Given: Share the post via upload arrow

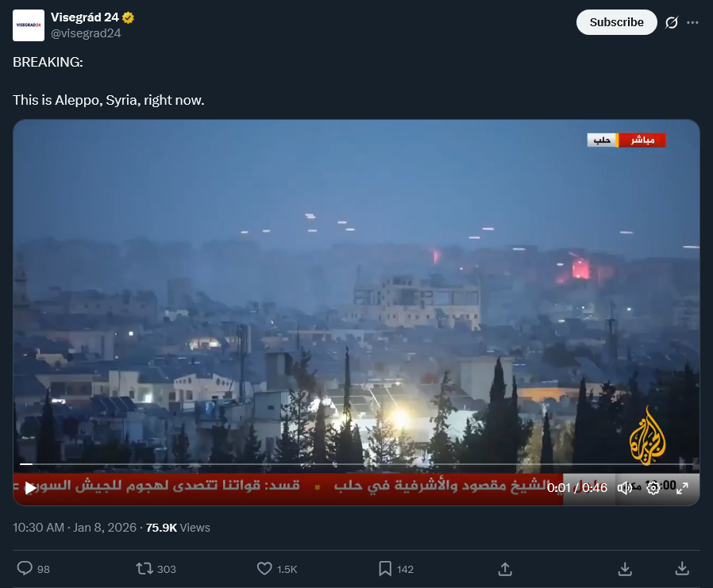Looking at the screenshot, I should [x=505, y=568].
